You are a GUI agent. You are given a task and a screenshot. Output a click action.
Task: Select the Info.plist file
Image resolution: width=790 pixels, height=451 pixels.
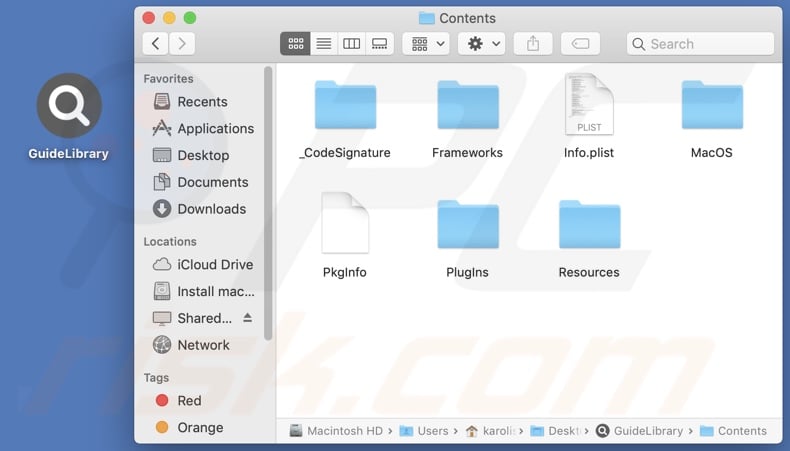pyautogui.click(x=589, y=117)
